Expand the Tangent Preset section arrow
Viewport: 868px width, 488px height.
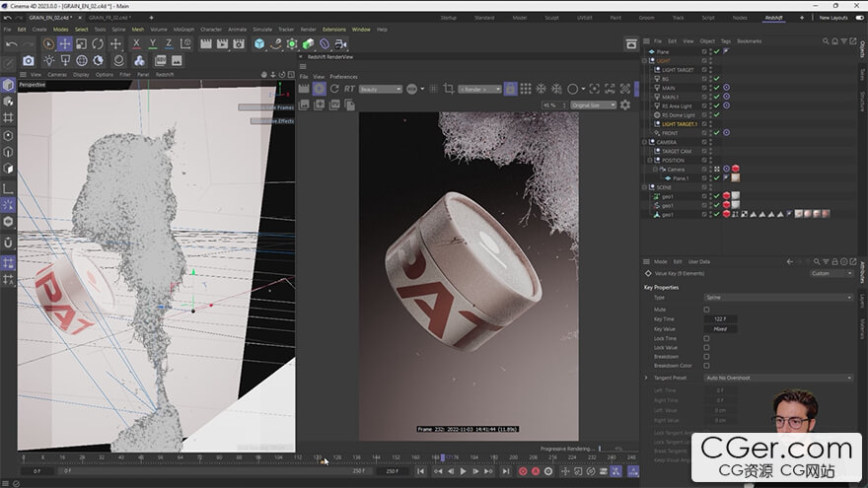click(x=646, y=378)
